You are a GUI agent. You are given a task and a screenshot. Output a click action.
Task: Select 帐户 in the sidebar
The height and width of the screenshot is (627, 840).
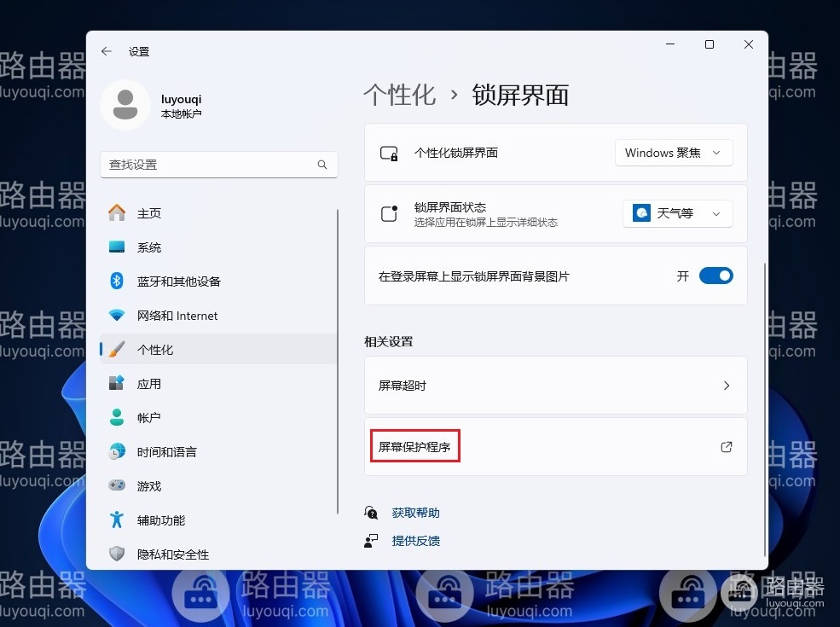click(x=218, y=417)
